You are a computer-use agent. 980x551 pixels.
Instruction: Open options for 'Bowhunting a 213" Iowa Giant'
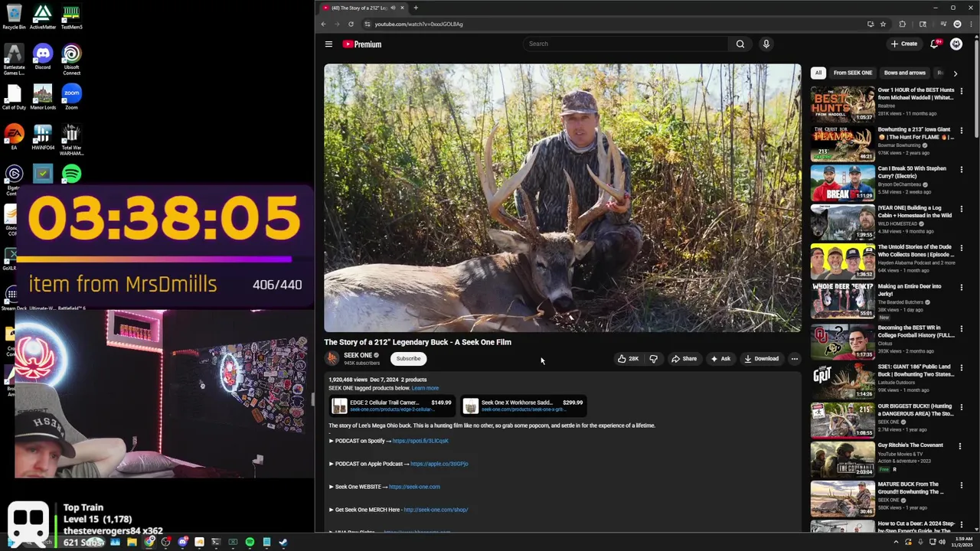tap(961, 130)
